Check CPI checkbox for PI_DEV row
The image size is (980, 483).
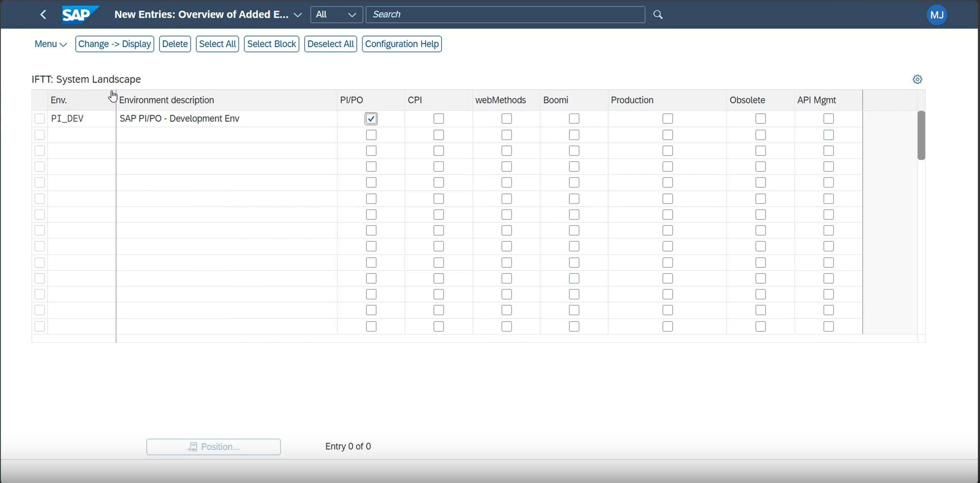coord(438,119)
